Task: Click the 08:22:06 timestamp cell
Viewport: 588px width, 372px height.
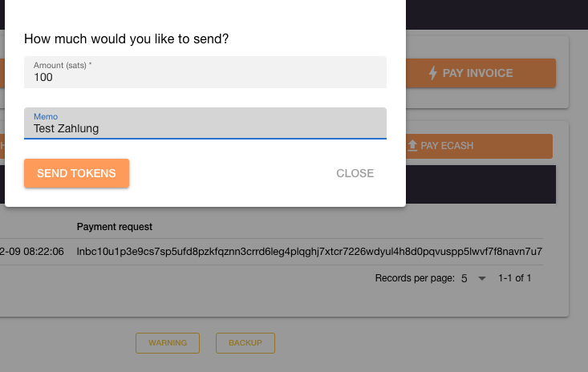Action: click(32, 252)
